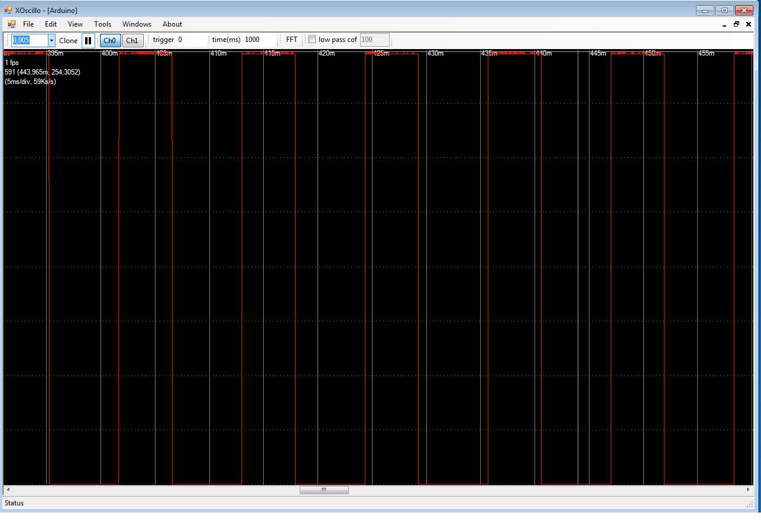Click the MDI document icon beside File
This screenshot has height=532, width=761.
(11, 24)
